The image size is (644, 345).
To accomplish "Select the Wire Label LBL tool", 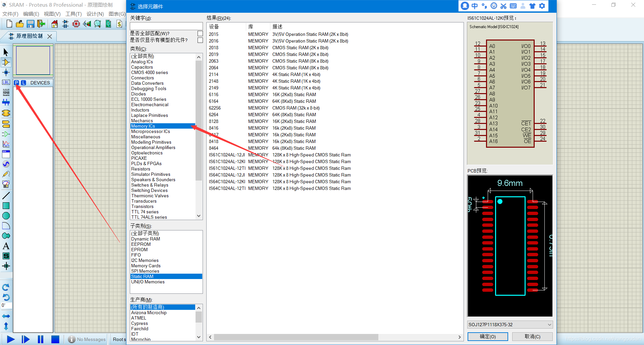I will pos(6,82).
